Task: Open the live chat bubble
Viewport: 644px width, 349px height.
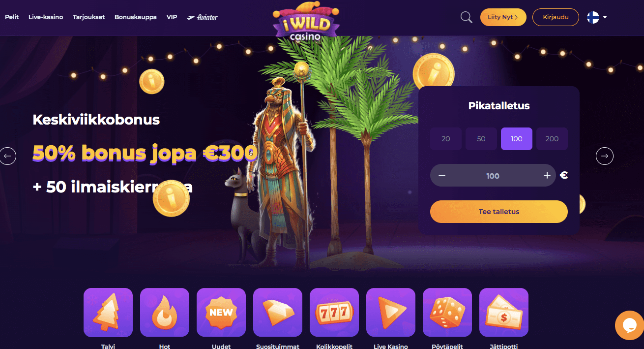Action: (630, 325)
